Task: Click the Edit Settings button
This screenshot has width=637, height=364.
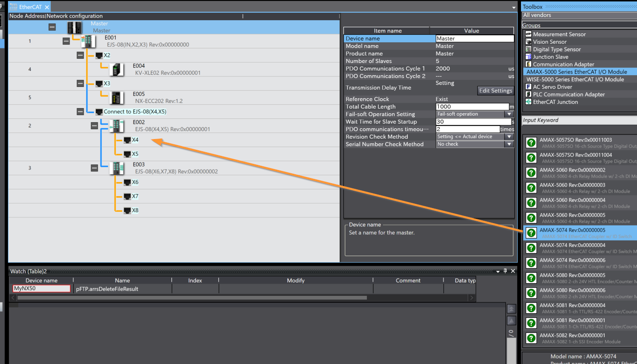Action: 495,91
